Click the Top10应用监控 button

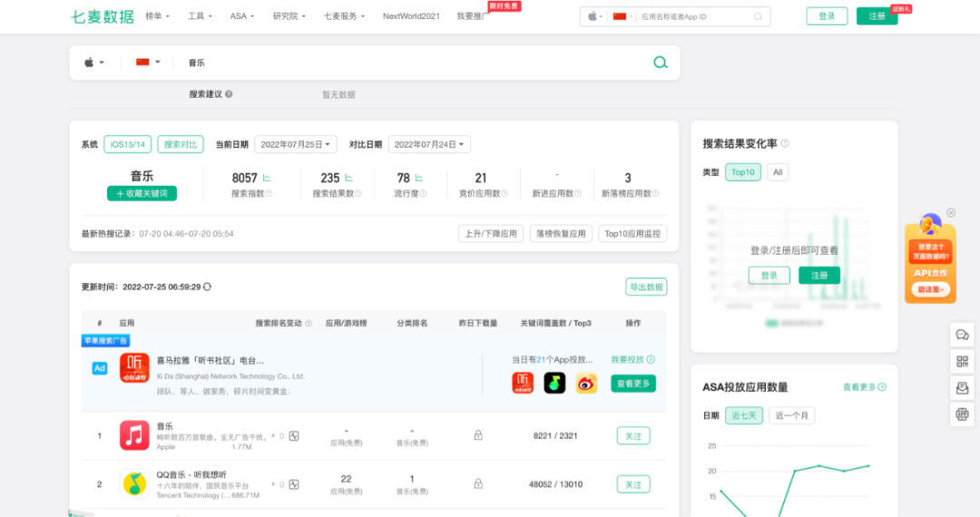[x=632, y=233]
